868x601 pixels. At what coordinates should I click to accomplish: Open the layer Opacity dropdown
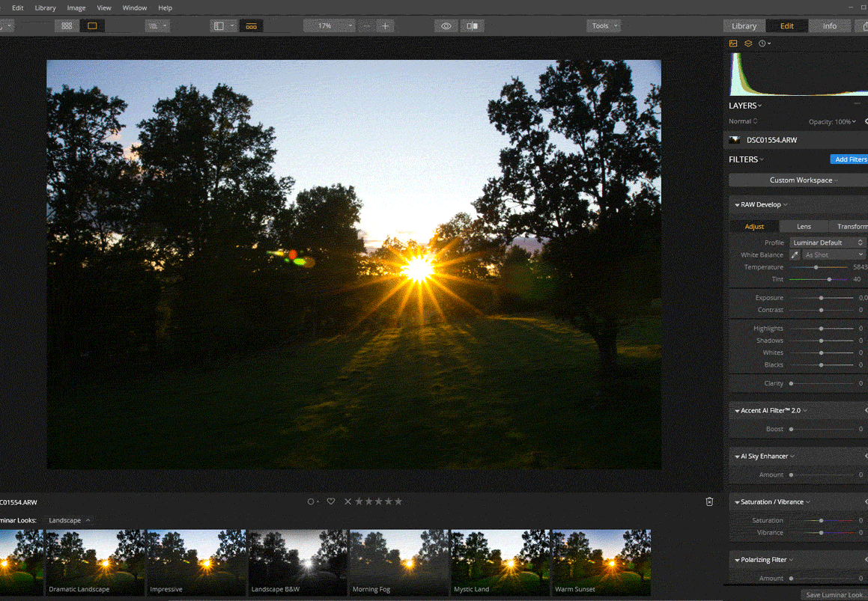(x=832, y=122)
